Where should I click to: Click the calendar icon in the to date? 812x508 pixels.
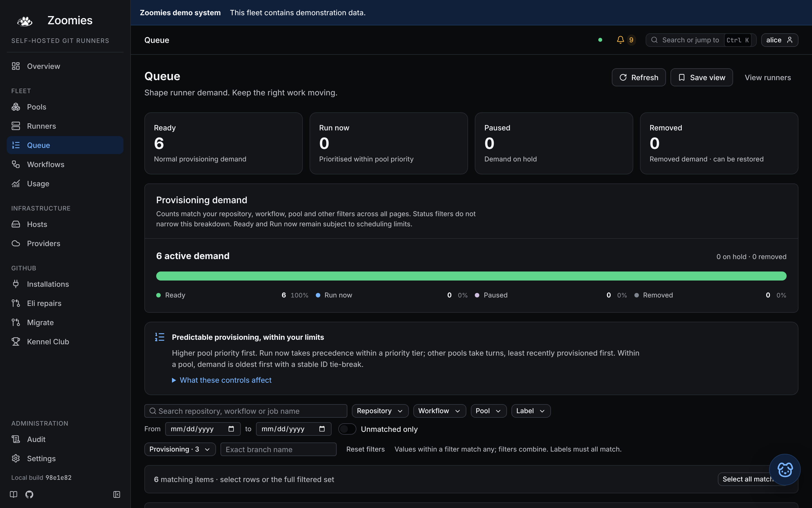coord(322,429)
